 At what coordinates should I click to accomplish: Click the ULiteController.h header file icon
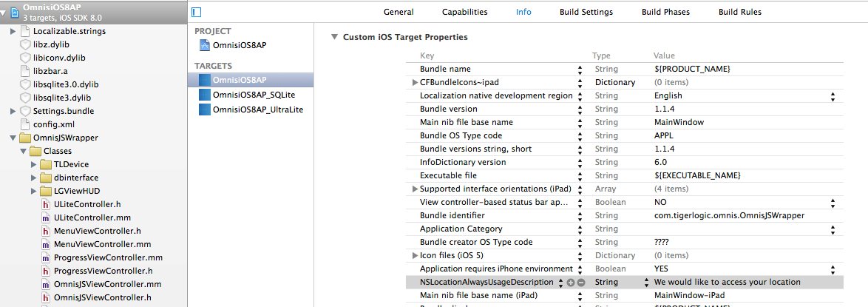coord(46,204)
